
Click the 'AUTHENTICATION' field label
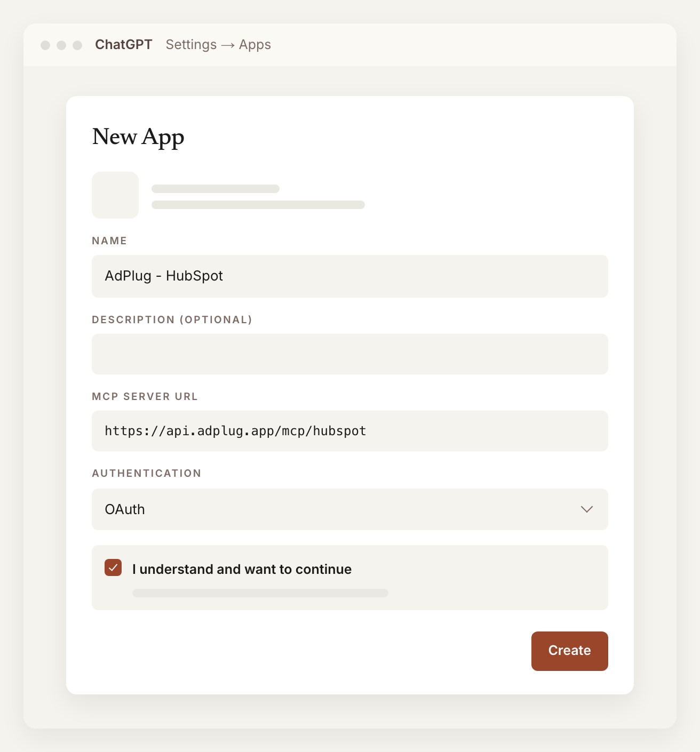pos(147,473)
